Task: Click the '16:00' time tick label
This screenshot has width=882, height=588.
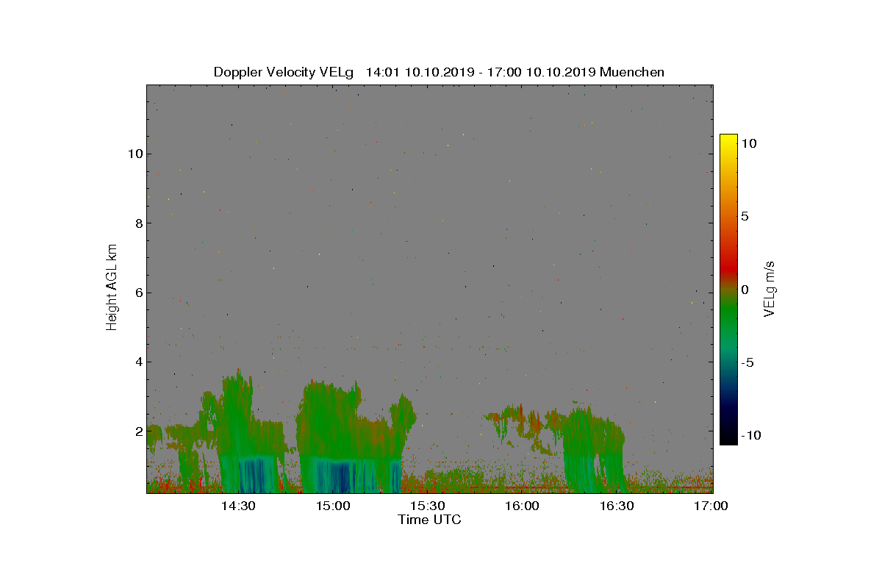Action: coord(522,506)
